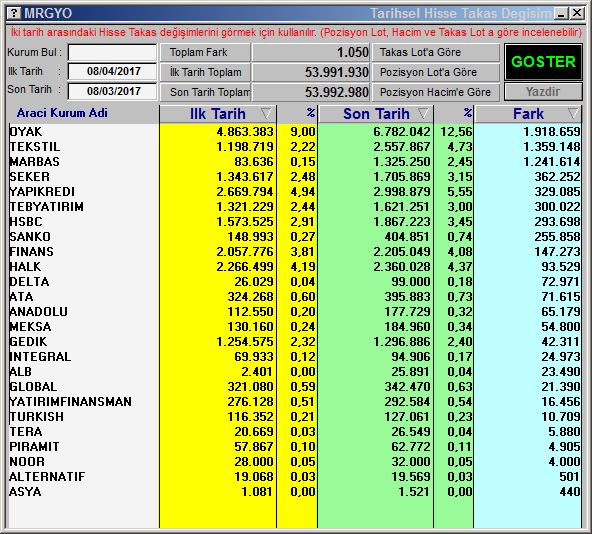Select the TERA row name
592x534 pixels.
[26, 432]
